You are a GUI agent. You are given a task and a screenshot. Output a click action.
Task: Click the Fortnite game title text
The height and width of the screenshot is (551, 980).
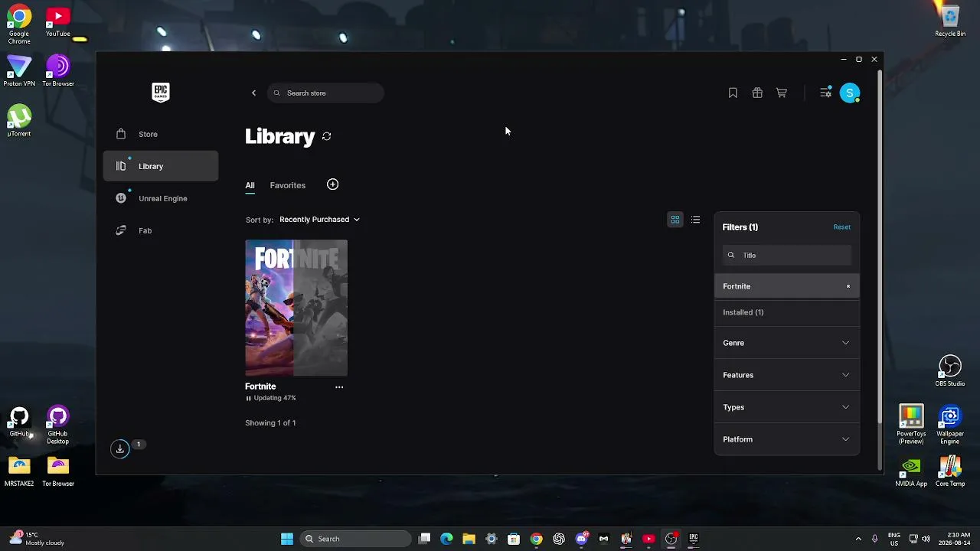[x=260, y=386]
